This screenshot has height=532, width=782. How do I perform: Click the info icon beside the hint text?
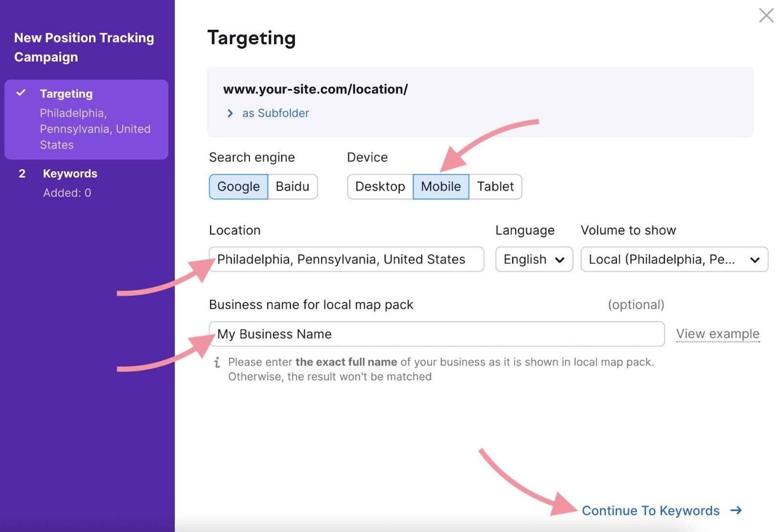point(217,362)
